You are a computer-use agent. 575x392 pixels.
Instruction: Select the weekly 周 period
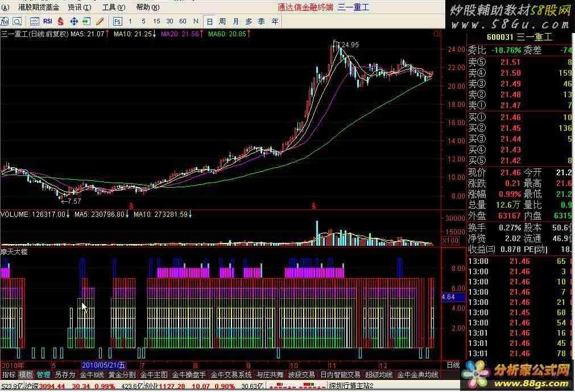point(222,22)
